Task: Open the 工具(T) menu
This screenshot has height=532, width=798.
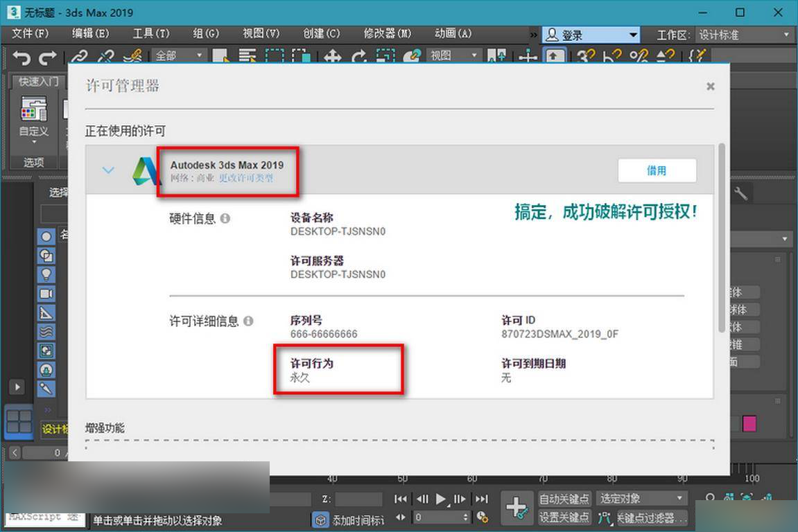Action: [151, 33]
